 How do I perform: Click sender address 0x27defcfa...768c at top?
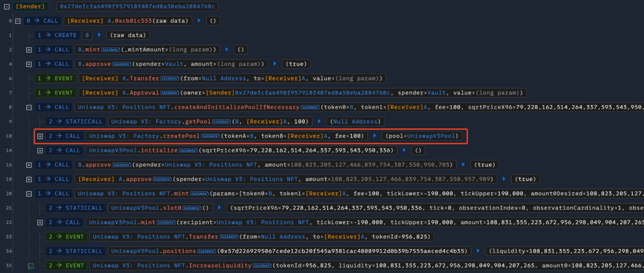tap(138, 6)
